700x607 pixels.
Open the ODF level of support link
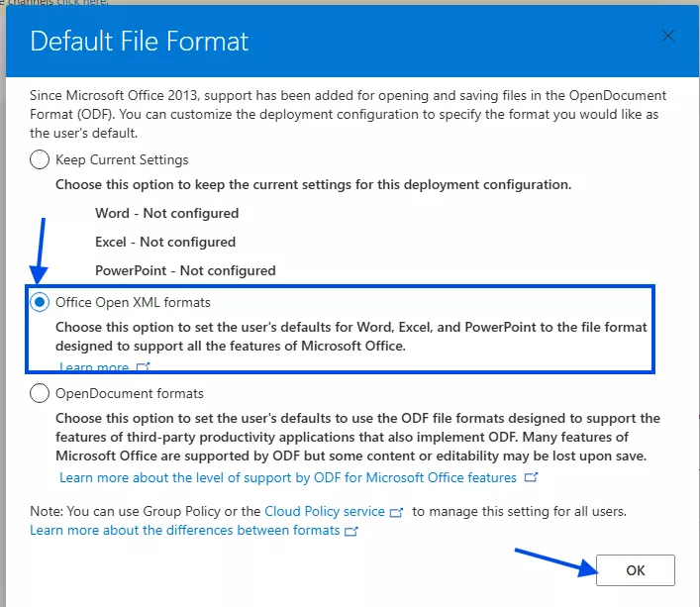coord(288,477)
